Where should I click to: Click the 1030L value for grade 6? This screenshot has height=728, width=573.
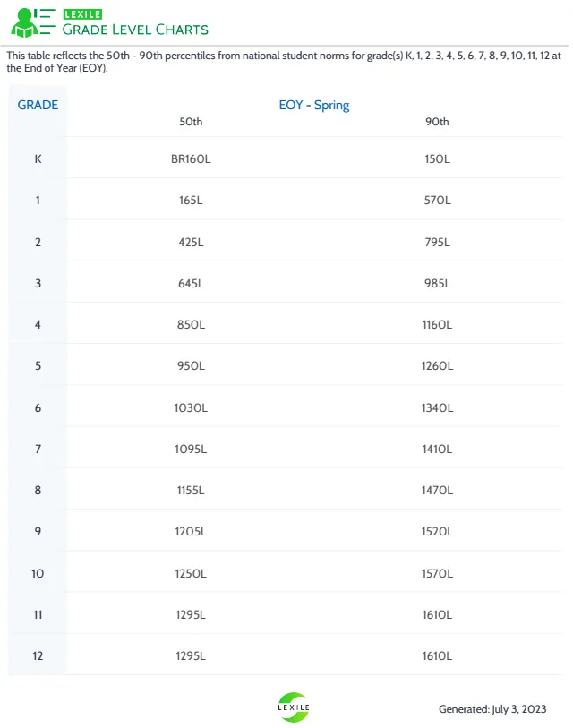pyautogui.click(x=191, y=407)
